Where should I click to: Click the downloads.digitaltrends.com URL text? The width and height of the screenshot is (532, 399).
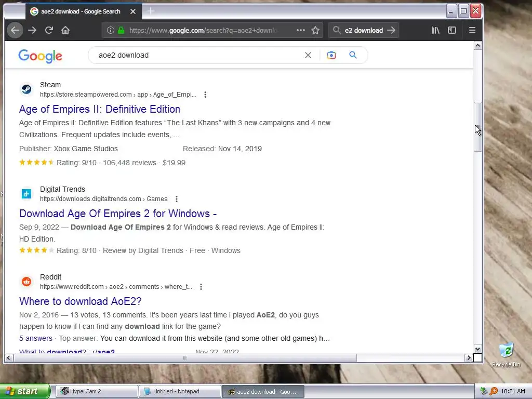[x=104, y=199]
